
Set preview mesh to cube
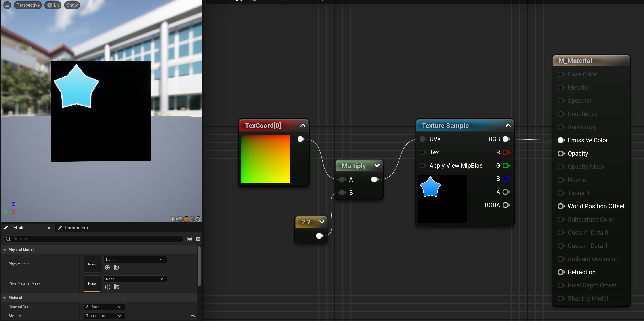(192, 219)
